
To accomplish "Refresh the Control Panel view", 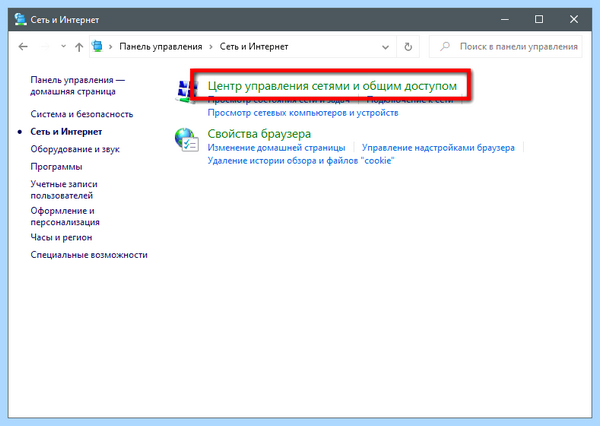I will click(x=408, y=47).
